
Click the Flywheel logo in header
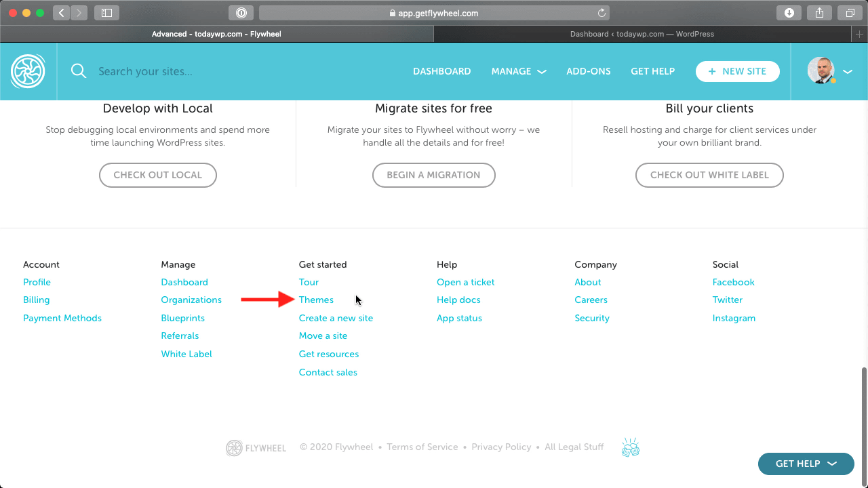coord(28,71)
